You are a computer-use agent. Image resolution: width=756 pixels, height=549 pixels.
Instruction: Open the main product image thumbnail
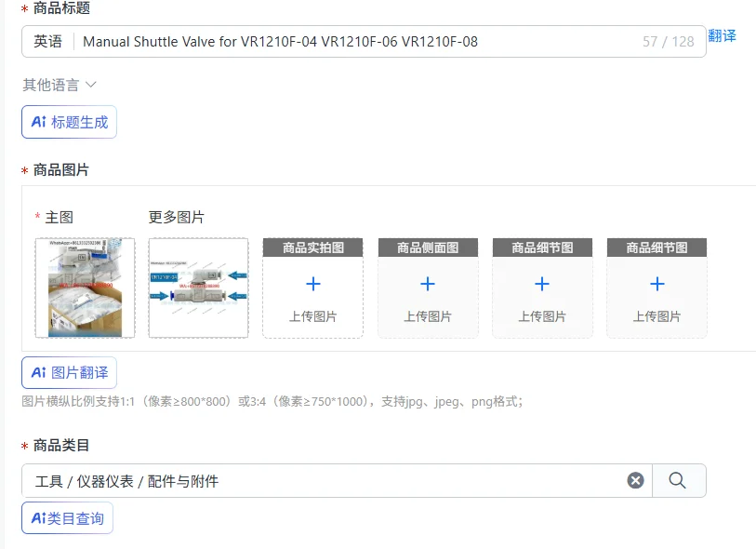86,288
